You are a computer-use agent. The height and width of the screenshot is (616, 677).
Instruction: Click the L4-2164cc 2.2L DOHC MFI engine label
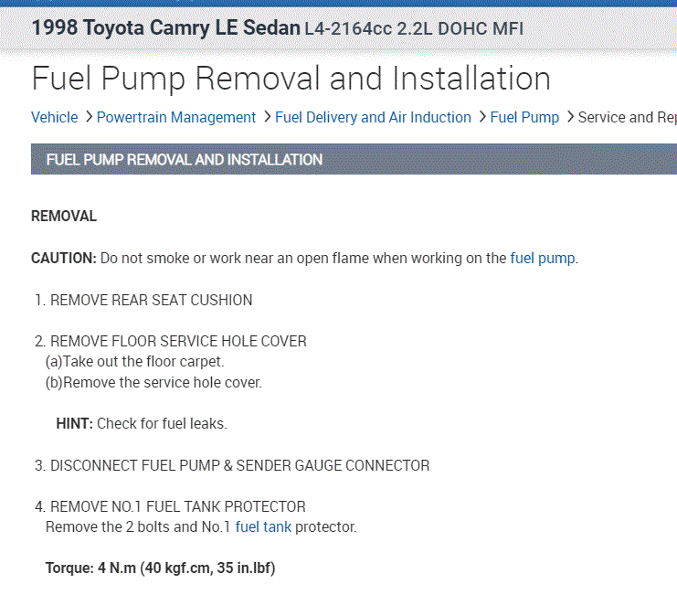pos(415,28)
